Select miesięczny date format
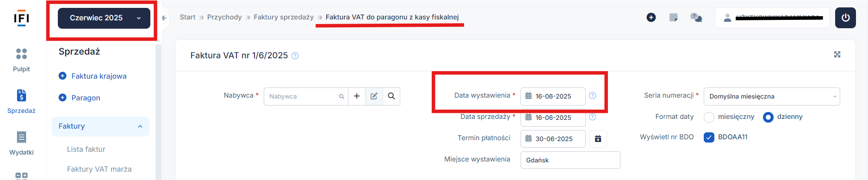Viewport: 868px width, 180px height. coord(709,117)
